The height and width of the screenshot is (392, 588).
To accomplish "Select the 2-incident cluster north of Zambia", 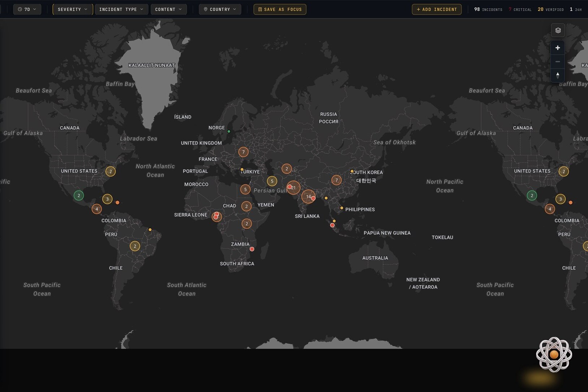I will click(247, 224).
